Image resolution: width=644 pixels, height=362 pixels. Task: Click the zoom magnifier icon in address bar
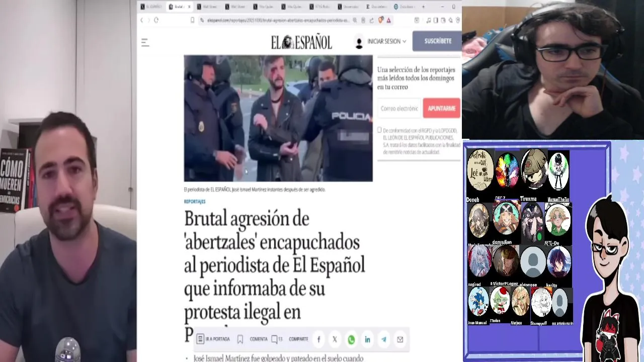(355, 20)
